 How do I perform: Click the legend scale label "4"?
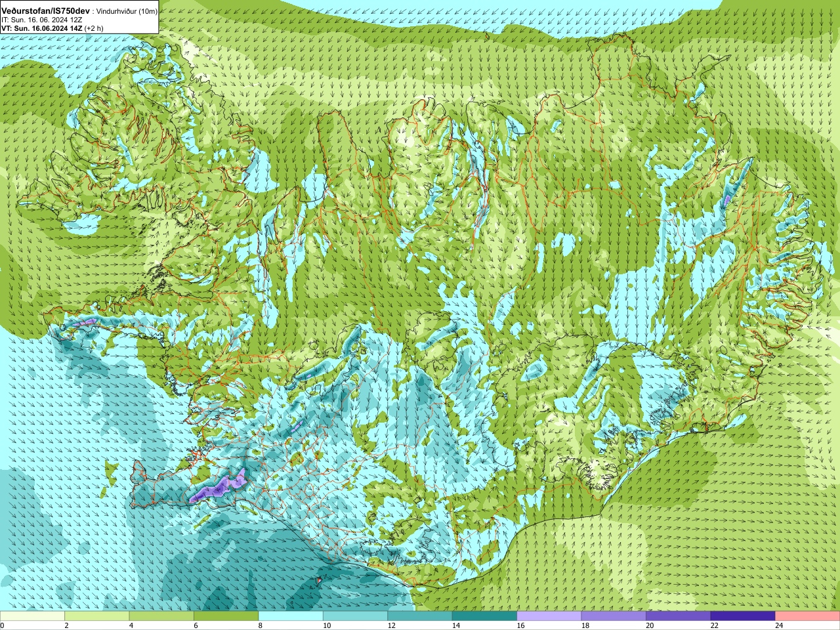(131, 625)
